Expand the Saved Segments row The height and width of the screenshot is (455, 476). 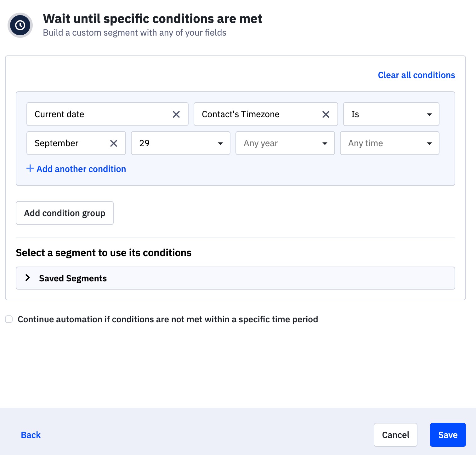point(235,278)
